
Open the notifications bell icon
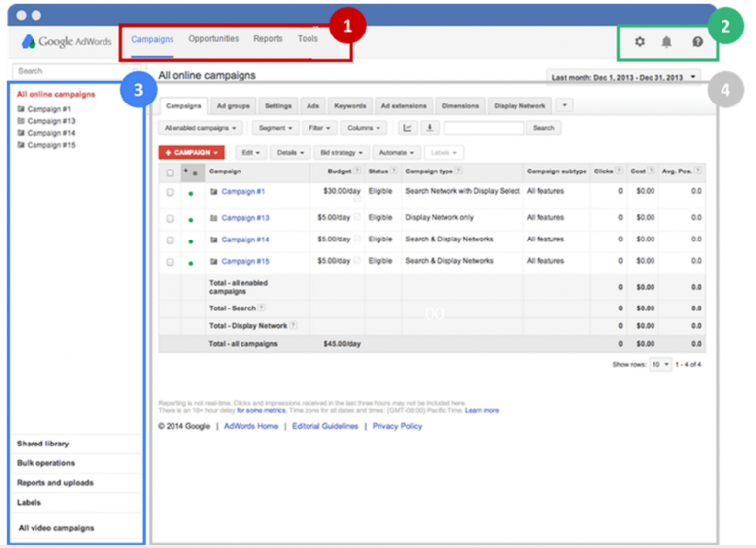pos(666,42)
